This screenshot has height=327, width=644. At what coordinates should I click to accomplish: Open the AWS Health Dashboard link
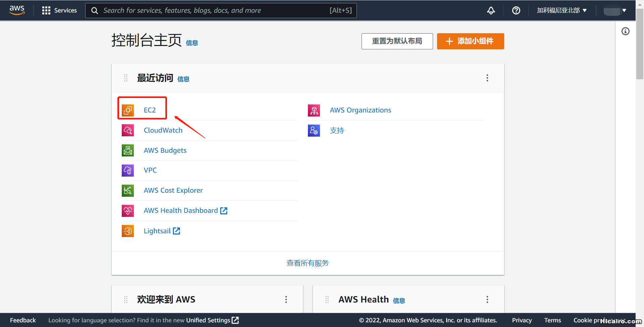pos(185,211)
